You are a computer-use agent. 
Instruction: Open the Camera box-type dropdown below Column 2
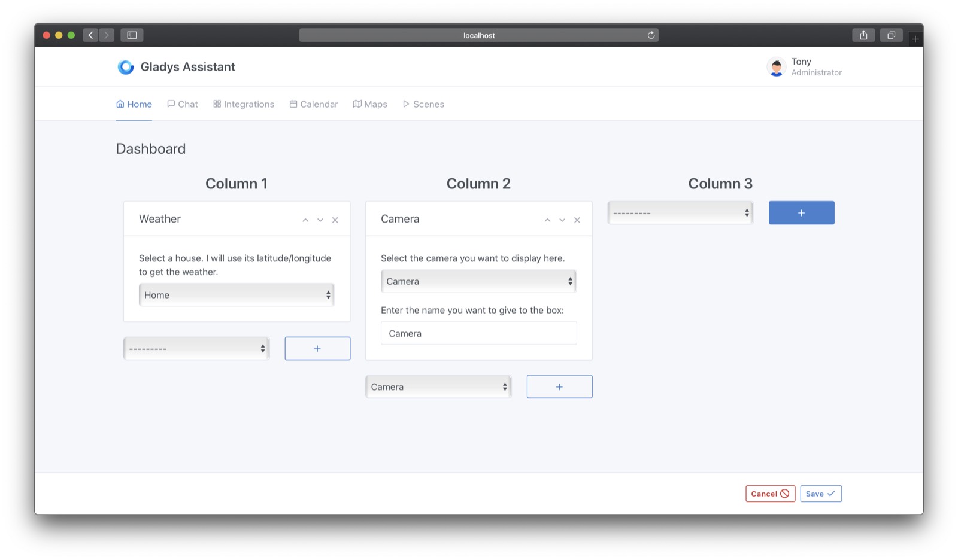coord(438,386)
